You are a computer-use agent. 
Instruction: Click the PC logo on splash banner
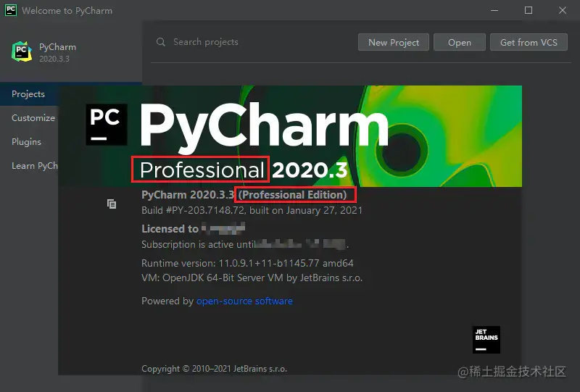click(x=107, y=124)
